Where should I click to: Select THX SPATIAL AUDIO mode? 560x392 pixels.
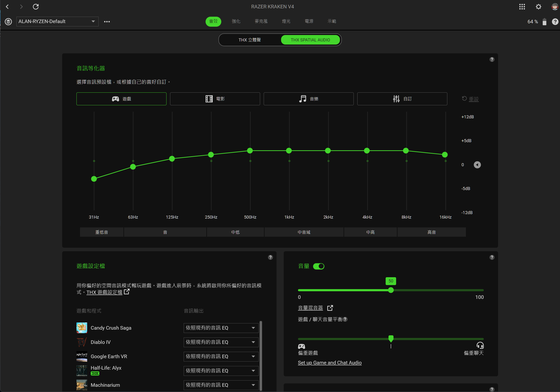pos(310,40)
